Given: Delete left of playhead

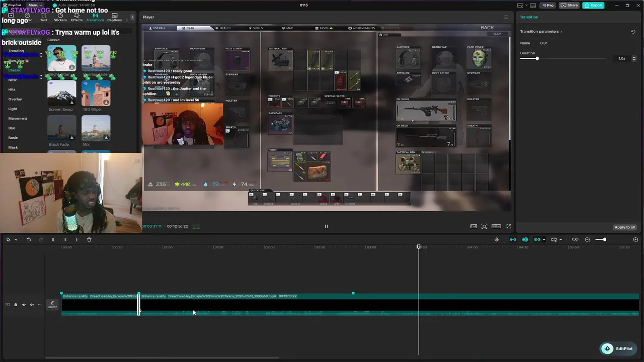Looking at the screenshot, I should point(65,240).
